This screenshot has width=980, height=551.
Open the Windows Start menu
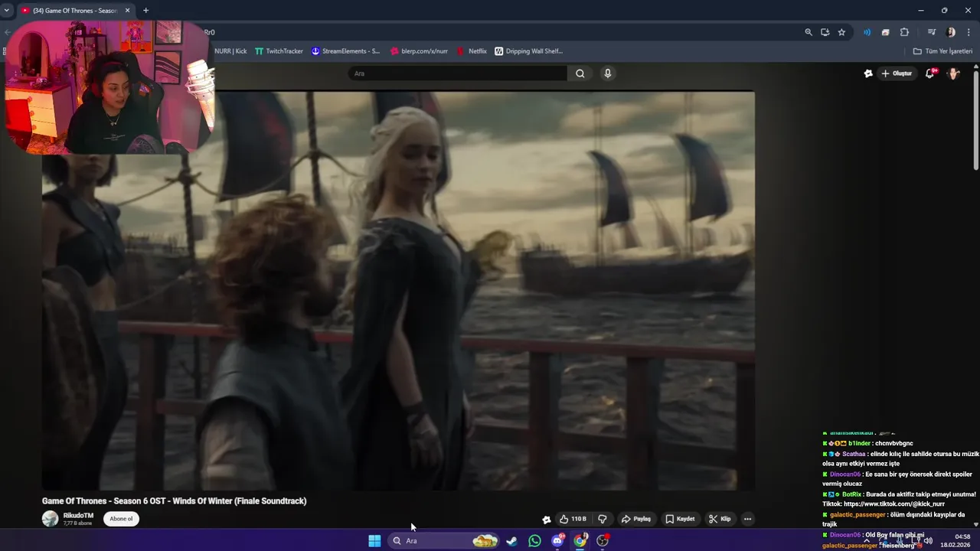(x=374, y=540)
